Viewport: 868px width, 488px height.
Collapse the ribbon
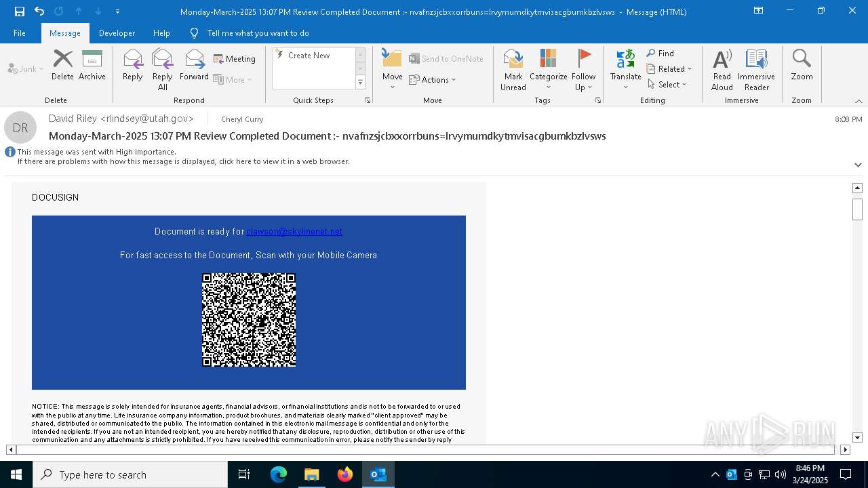859,101
